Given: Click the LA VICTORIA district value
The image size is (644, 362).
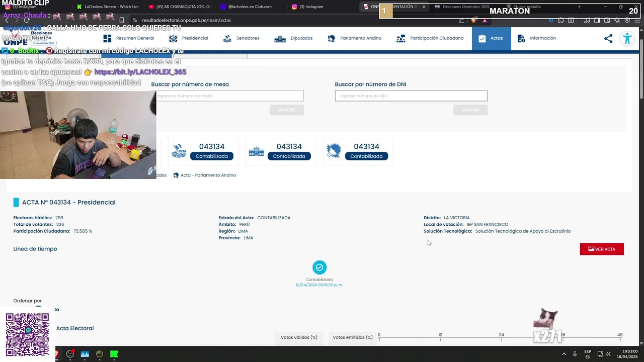Looking at the screenshot, I should click(457, 218).
